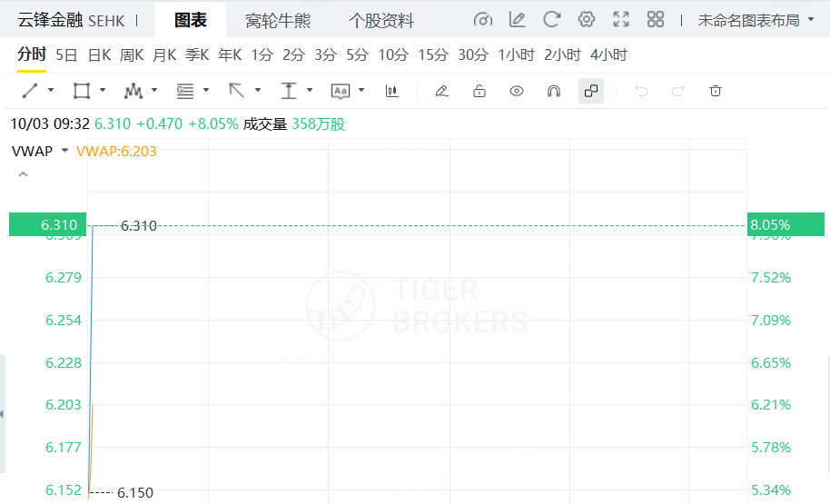Select 3分 timeframe

point(325,54)
